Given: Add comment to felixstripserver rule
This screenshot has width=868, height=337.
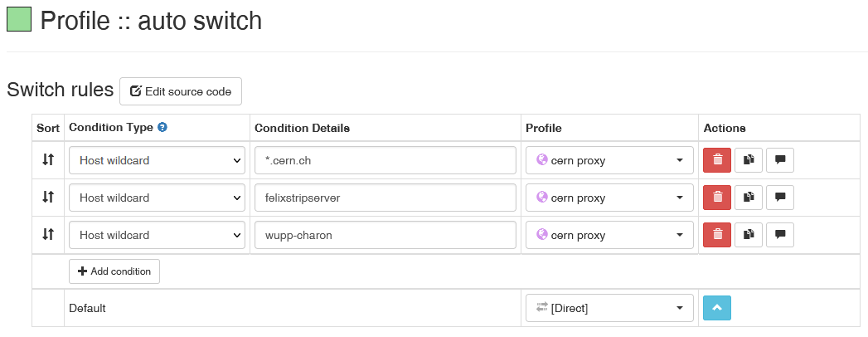Looking at the screenshot, I should tap(779, 198).
